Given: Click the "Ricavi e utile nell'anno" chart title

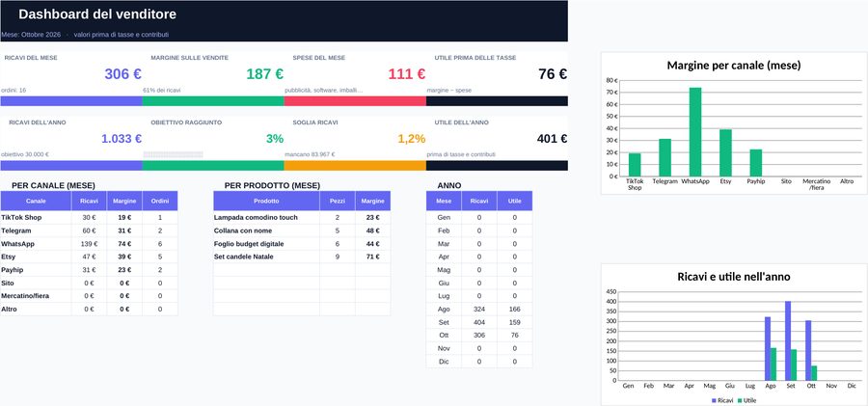Looking at the screenshot, I should pos(734,277).
